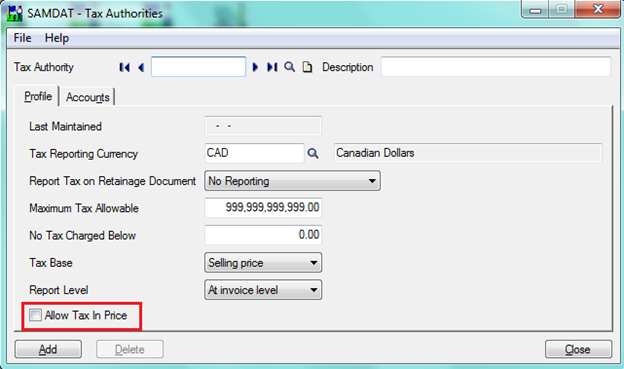Switch to the Profile tab

click(38, 96)
